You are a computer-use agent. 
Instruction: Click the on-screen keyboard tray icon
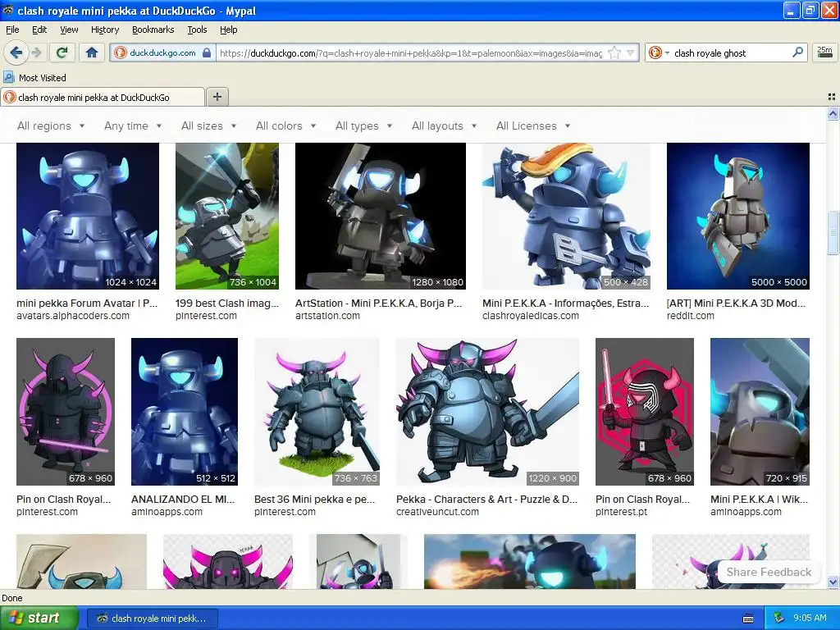point(748,619)
